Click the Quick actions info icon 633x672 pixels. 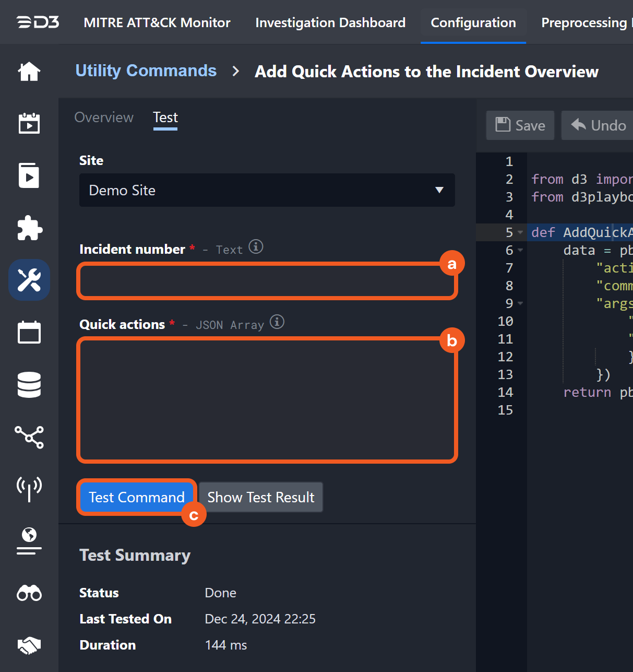pyautogui.click(x=277, y=322)
